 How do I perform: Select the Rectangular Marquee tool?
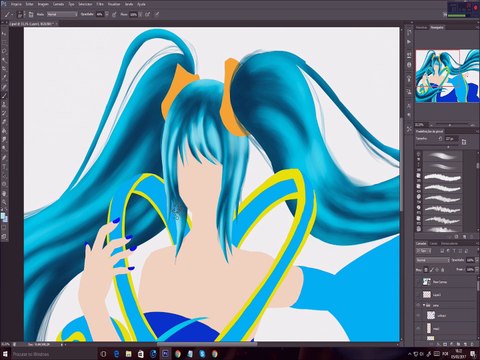(4, 43)
